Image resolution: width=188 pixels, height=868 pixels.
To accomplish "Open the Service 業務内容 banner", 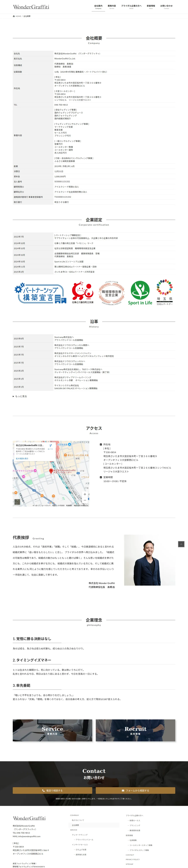I will coord(53,730).
